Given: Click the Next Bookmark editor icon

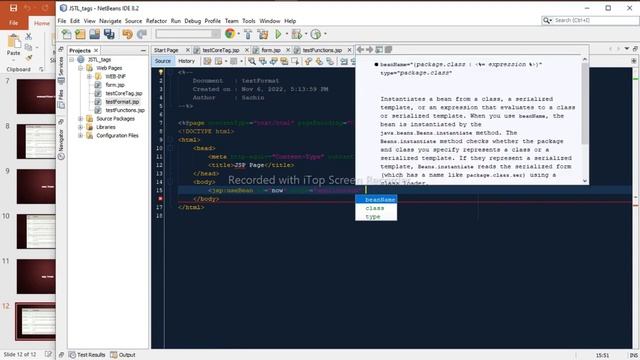Looking at the screenshot, I should [x=319, y=61].
